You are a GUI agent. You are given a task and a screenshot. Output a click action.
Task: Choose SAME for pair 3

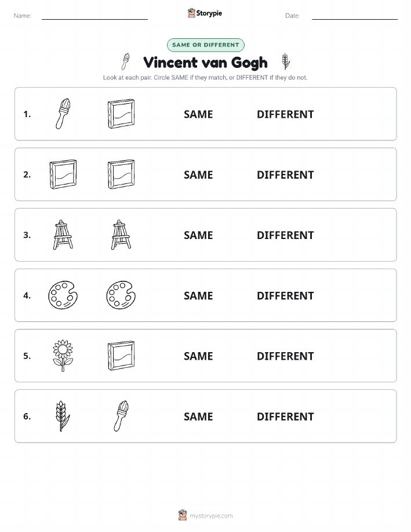(x=198, y=235)
